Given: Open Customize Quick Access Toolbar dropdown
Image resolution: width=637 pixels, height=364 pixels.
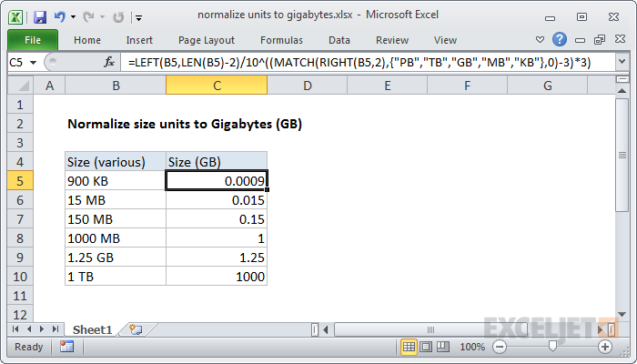Looking at the screenshot, I should pos(139,18).
